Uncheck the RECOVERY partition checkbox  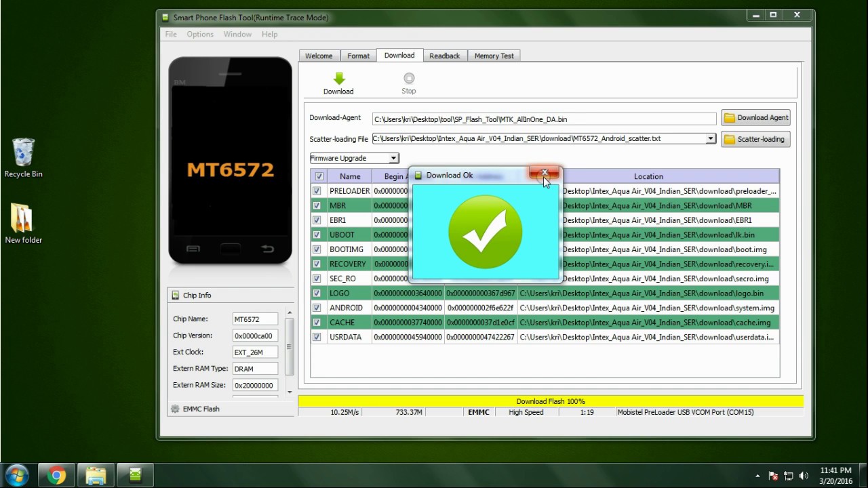tap(317, 264)
